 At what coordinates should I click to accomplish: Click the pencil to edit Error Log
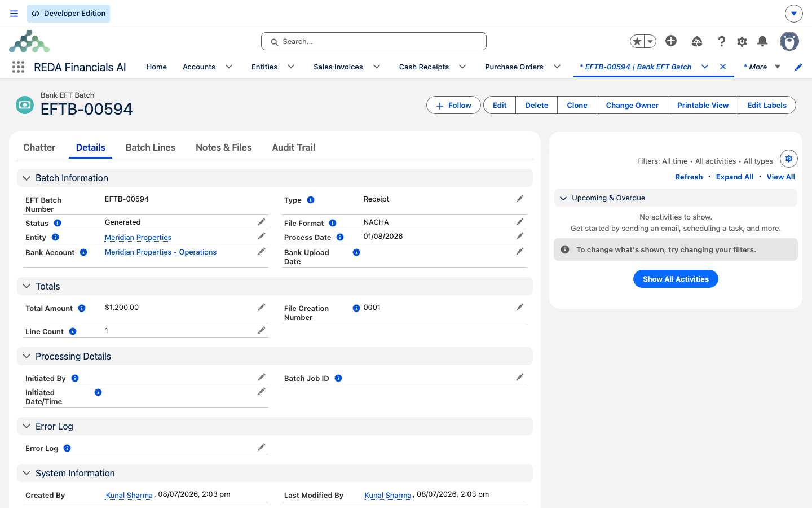[x=262, y=447]
